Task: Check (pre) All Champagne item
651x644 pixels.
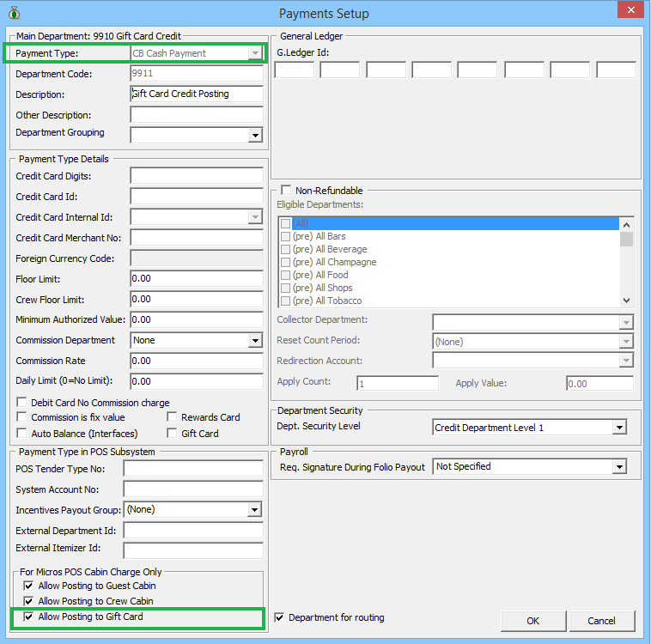Action: pyautogui.click(x=285, y=262)
